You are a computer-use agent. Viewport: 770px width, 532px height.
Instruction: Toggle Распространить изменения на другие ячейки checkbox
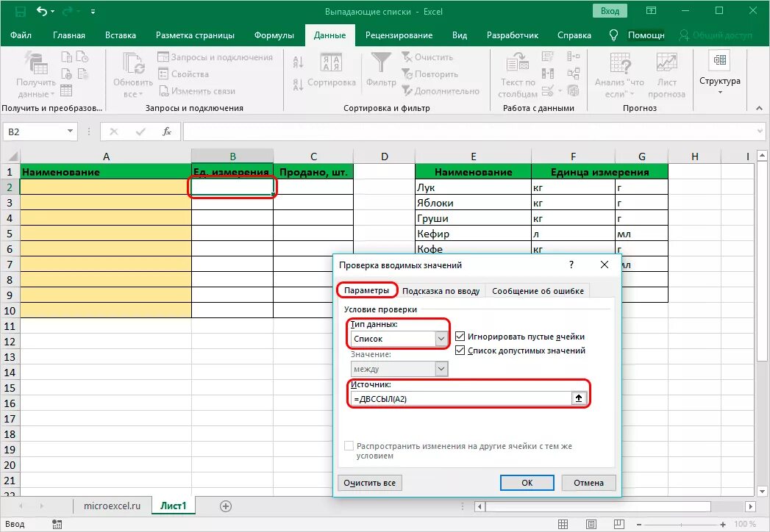349,445
